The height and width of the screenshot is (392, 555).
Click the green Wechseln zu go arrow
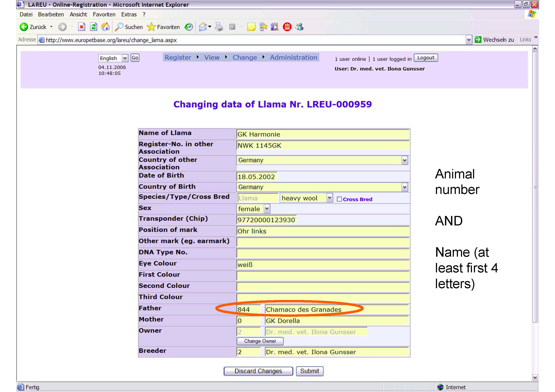click(478, 40)
